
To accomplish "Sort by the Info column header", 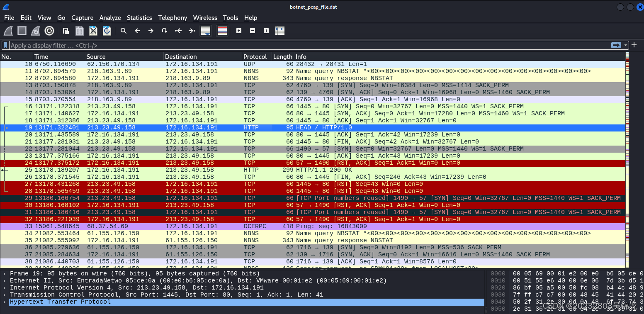I will pyautogui.click(x=459, y=56).
